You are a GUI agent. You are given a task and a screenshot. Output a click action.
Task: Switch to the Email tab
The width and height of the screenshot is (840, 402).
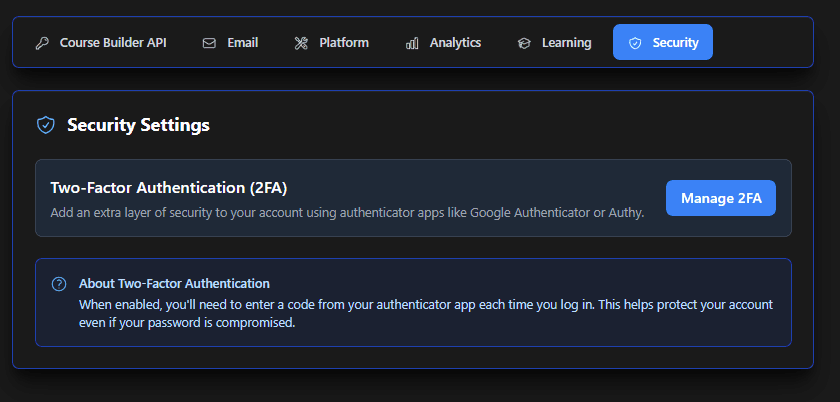pos(242,43)
